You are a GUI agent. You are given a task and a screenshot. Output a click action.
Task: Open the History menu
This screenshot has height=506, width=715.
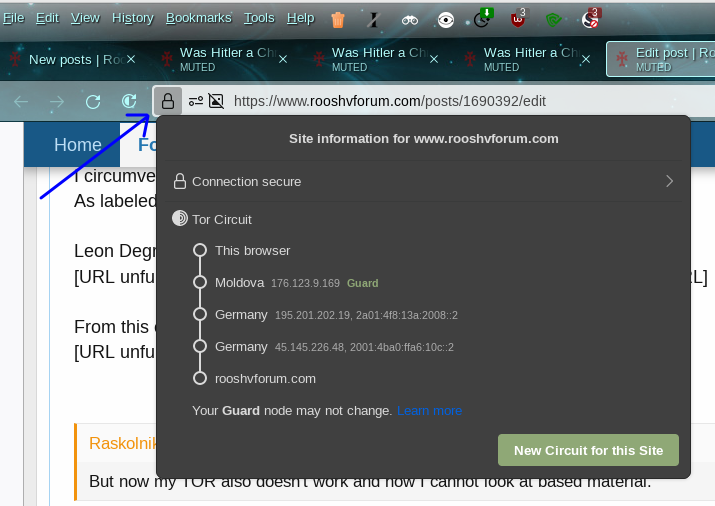(x=133, y=18)
